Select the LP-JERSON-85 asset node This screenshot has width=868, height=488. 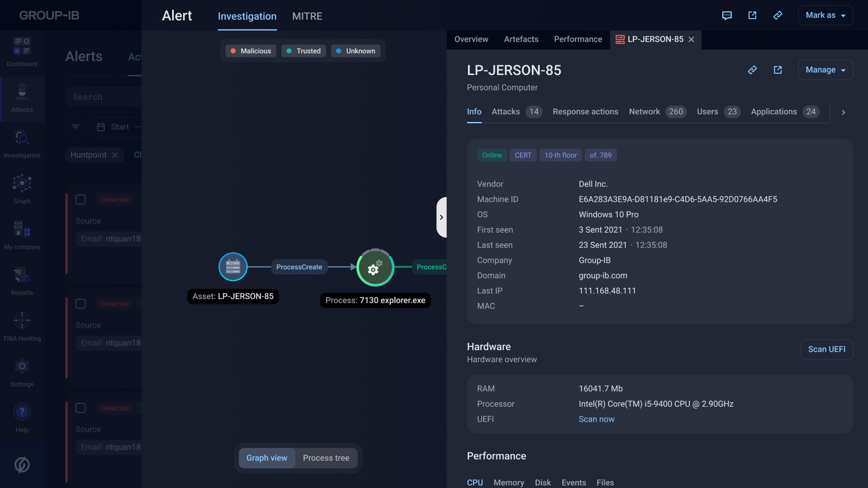coord(233,267)
